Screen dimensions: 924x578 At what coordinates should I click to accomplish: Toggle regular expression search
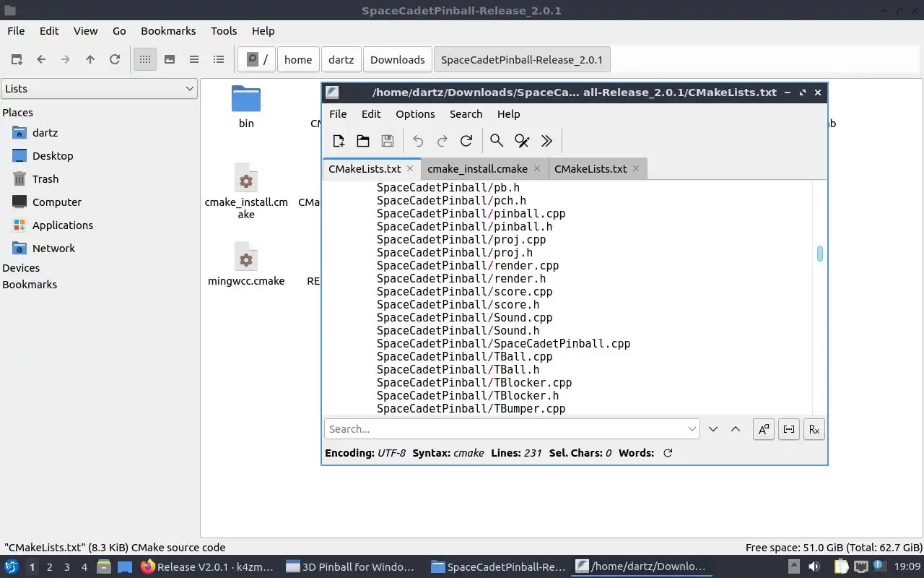[x=814, y=429]
